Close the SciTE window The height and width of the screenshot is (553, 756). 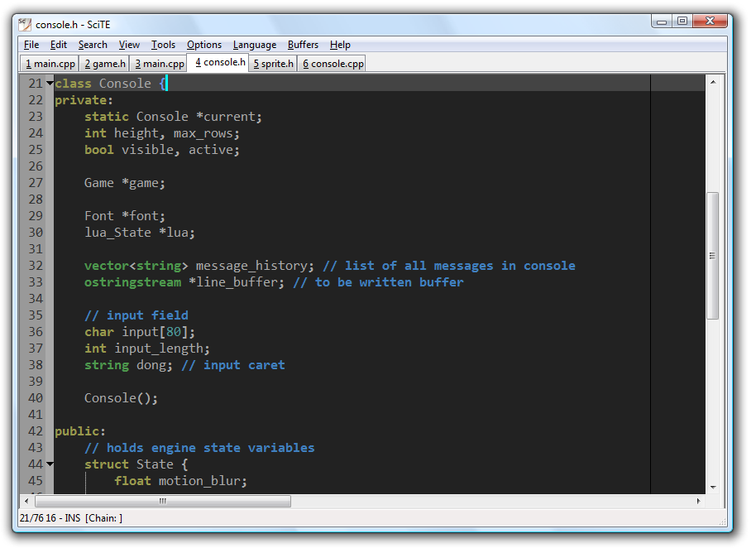(x=710, y=22)
